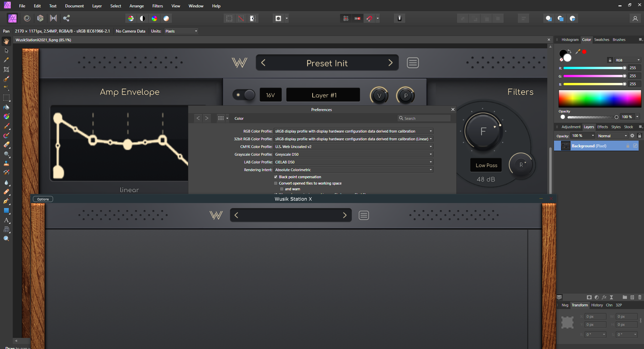Screen dimensions: 644x349
Task: Open the RGB Color Profile dropdown
Action: point(354,131)
